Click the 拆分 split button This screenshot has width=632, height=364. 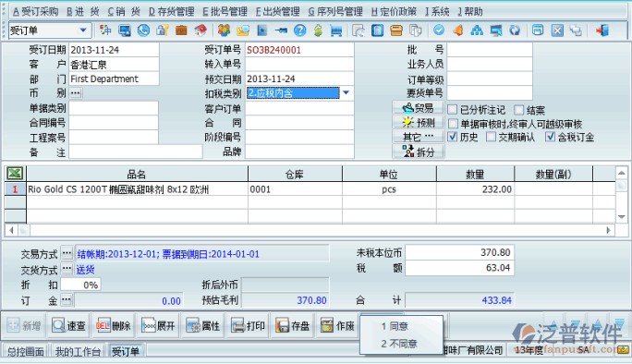(x=419, y=152)
